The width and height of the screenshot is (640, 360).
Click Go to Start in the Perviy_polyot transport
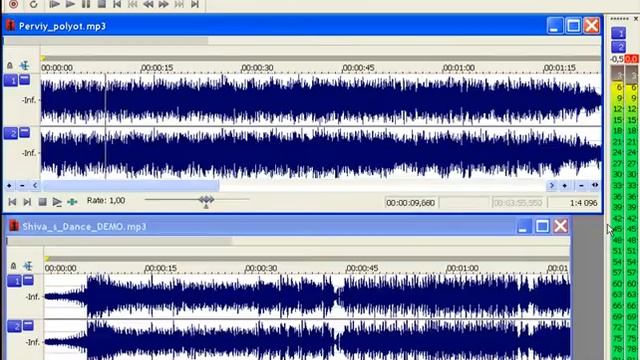12,202
